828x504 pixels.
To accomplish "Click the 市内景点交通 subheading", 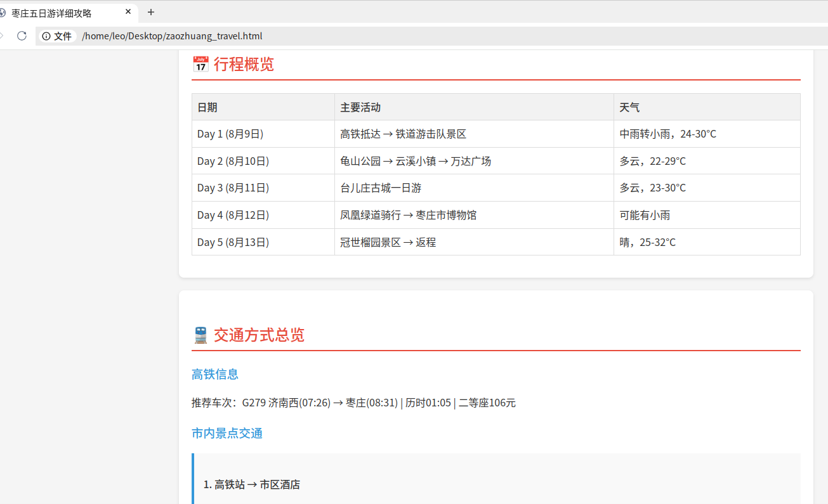I will tap(227, 433).
